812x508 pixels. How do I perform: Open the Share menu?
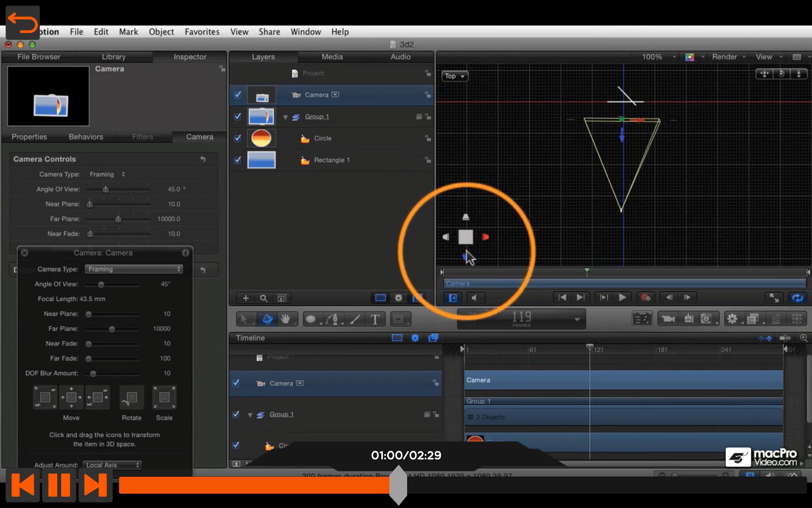pyautogui.click(x=269, y=32)
